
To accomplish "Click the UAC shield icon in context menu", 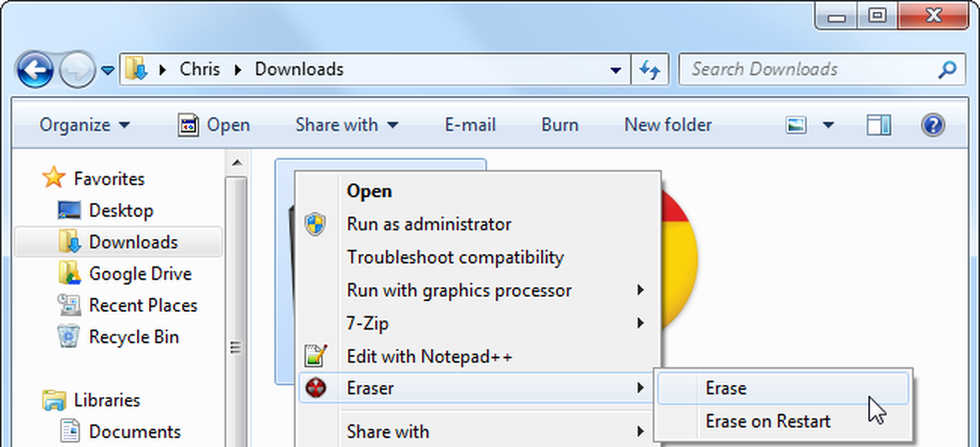I will click(316, 223).
